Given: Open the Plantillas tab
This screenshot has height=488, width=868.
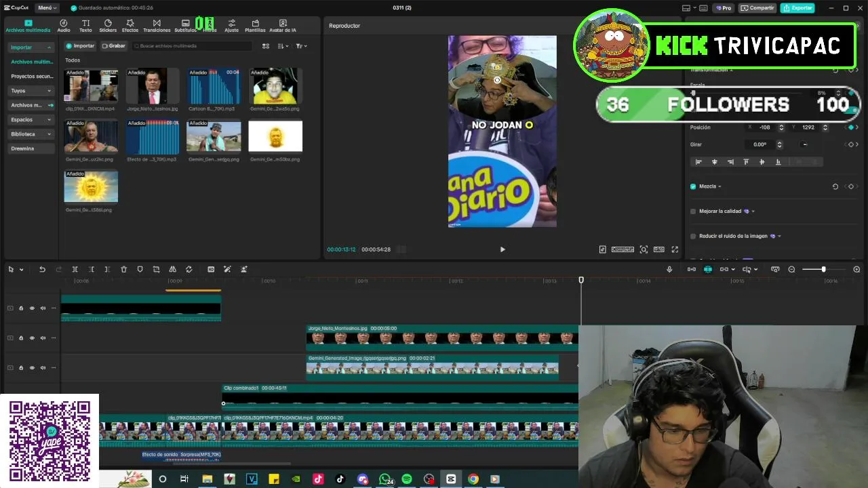Looking at the screenshot, I should [x=255, y=26].
